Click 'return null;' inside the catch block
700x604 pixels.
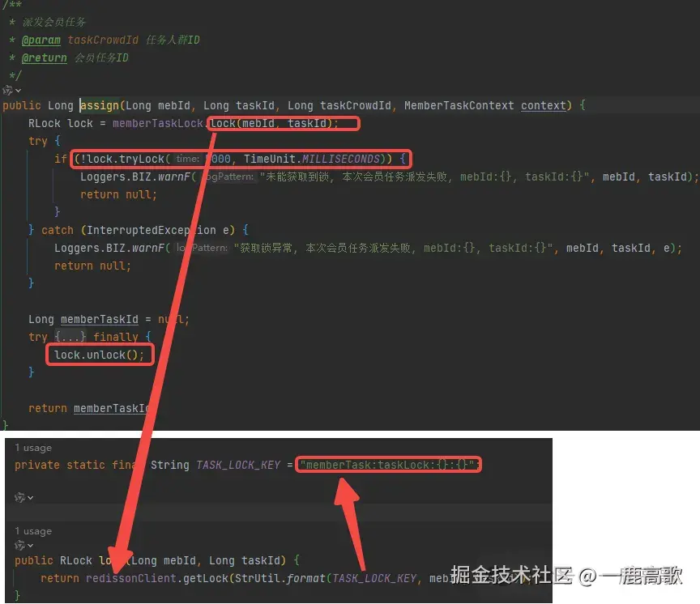(x=92, y=266)
